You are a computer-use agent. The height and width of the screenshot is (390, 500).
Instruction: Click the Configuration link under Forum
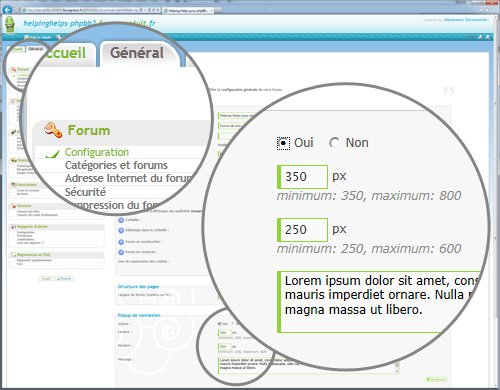97,152
